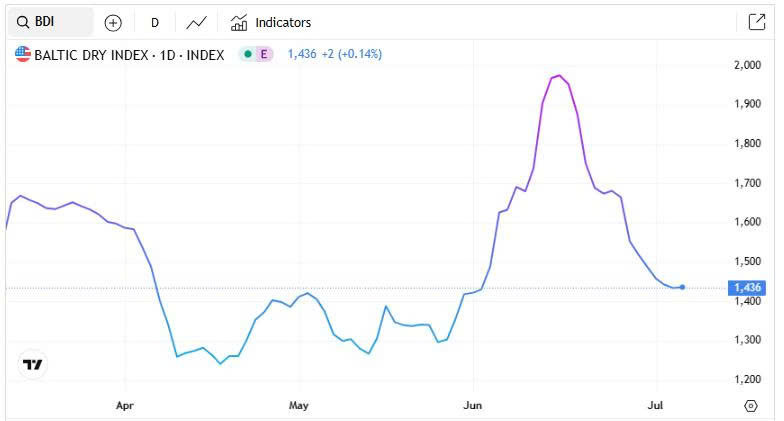Screen dimensions: 784x421
Task: Click the 1,436 current price label
Action: 747,288
